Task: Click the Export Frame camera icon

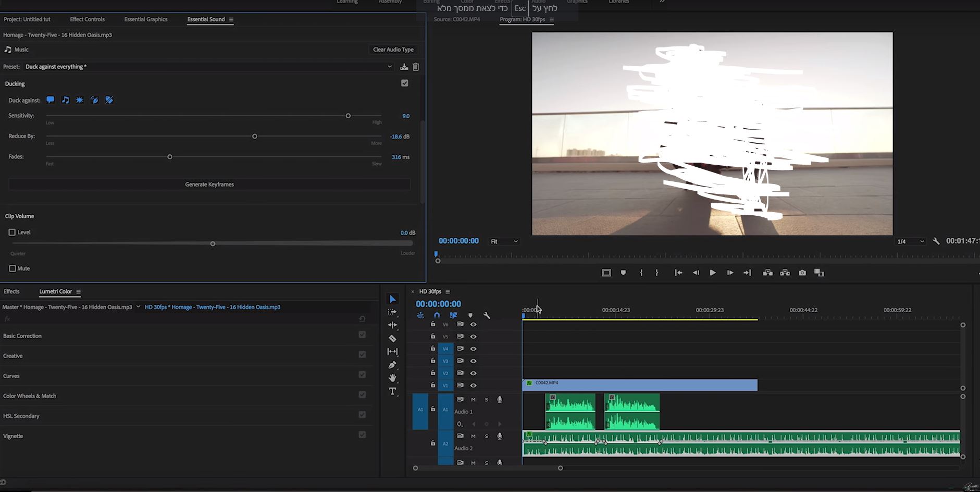Action: pos(802,273)
